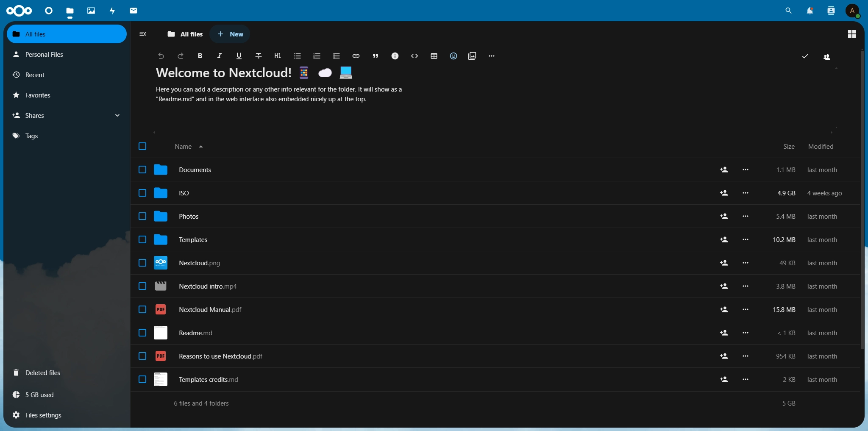868x431 pixels.
Task: Insert an unordered bullet list
Action: 298,56
